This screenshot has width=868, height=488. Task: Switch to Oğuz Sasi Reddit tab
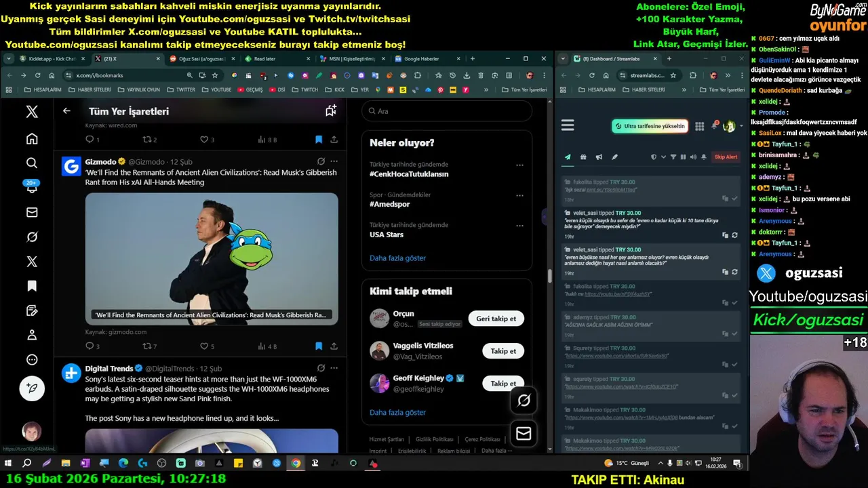(199, 59)
